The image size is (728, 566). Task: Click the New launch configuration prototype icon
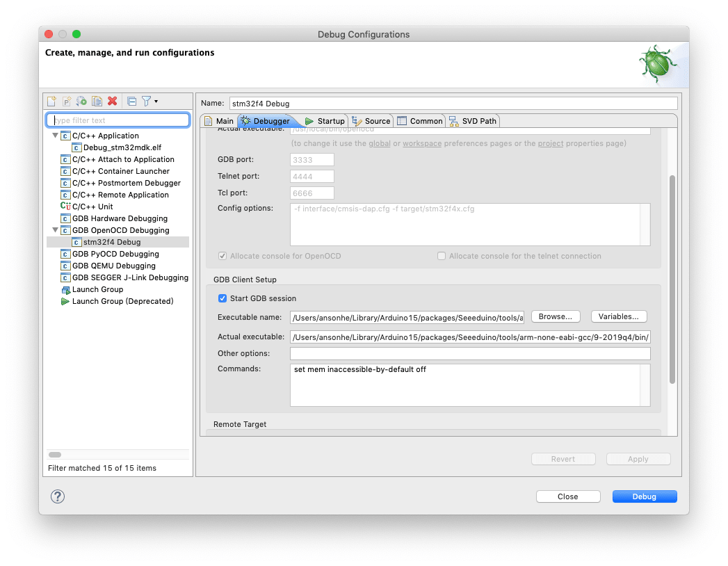click(67, 102)
